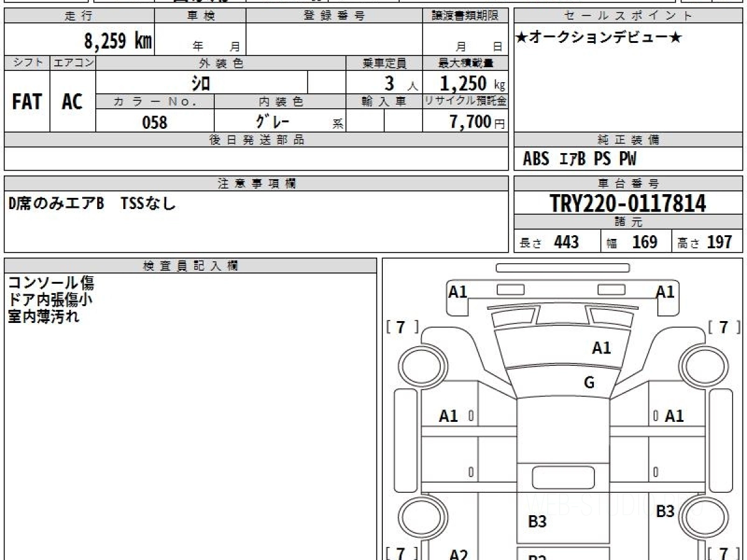Screen dimensions: 747x560
Task: Select the "最大積載量" header
Action: (466, 63)
